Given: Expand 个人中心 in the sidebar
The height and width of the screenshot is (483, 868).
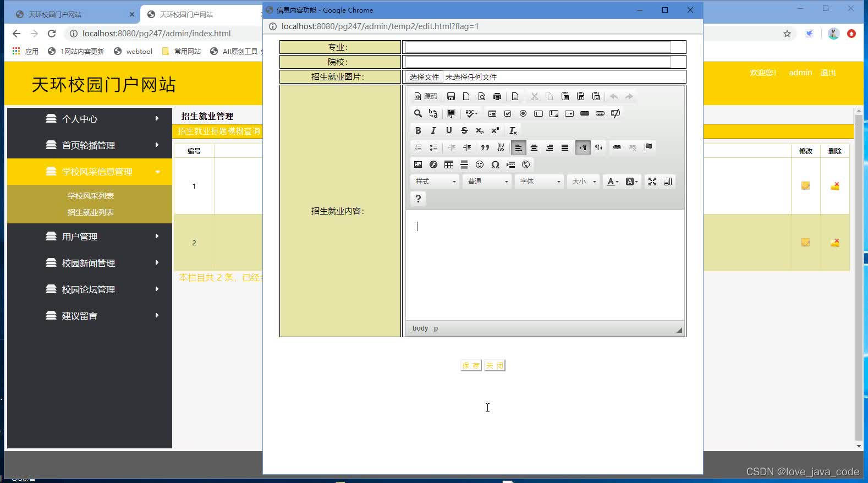Looking at the screenshot, I should point(90,119).
